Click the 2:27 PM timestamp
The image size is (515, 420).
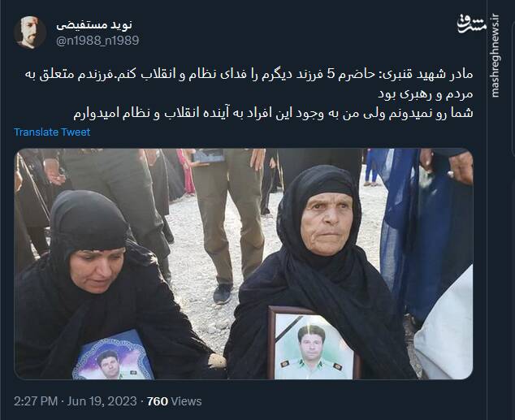point(36,401)
